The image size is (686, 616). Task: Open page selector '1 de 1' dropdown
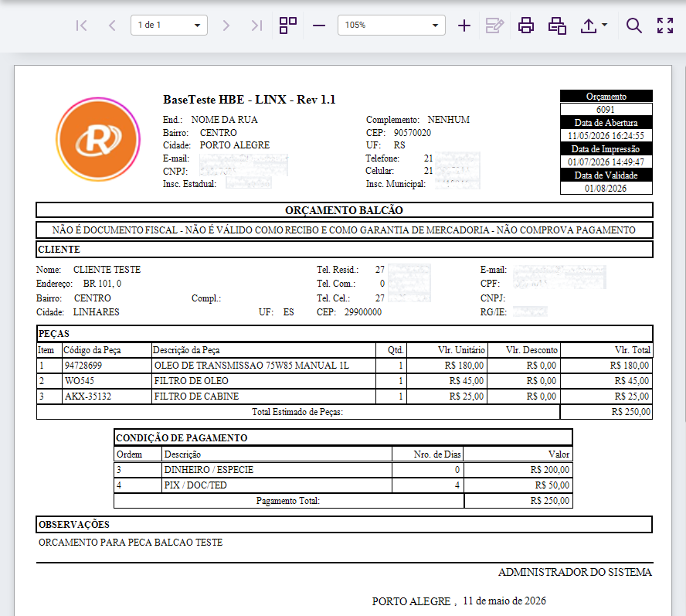click(x=169, y=25)
